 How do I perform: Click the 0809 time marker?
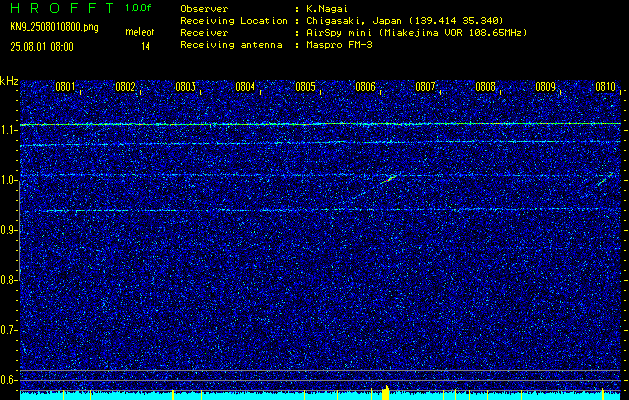point(546,87)
